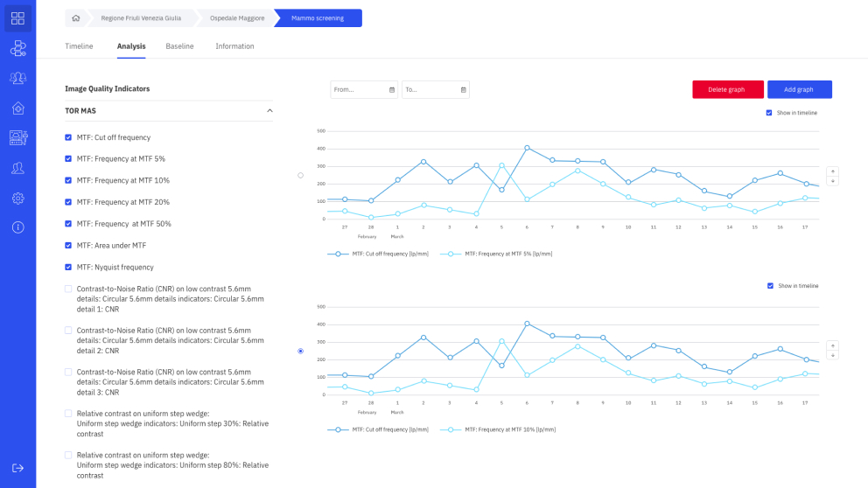The height and width of the screenshot is (488, 868).
Task: Open the calendar icon in From field
Action: [392, 89]
